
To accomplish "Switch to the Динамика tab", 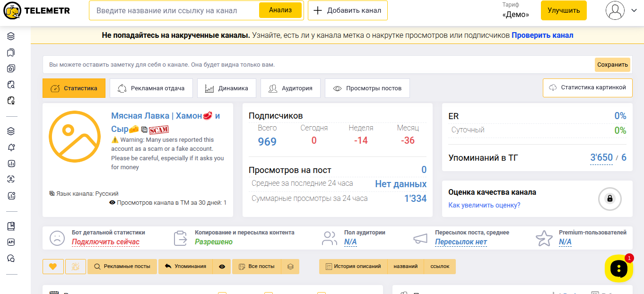I will 226,88.
